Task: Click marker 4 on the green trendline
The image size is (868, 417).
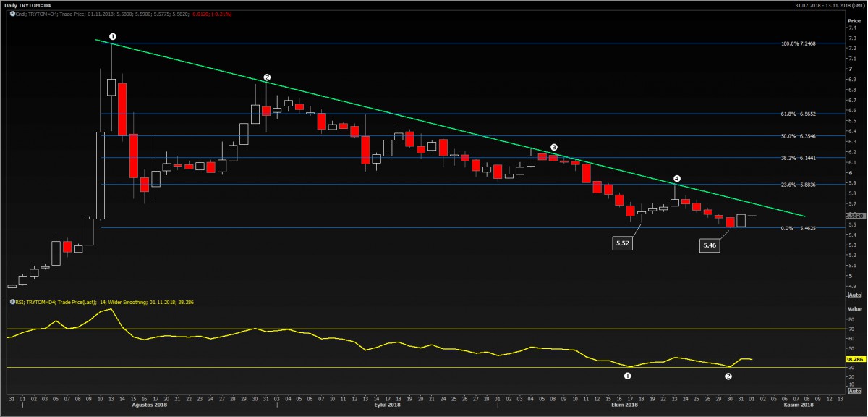Action: tap(676, 178)
